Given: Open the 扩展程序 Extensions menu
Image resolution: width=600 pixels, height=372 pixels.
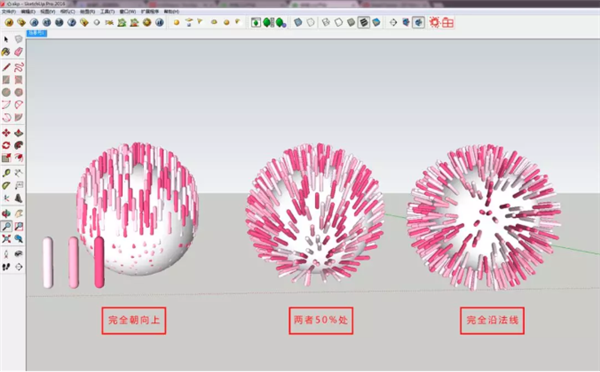Looking at the screenshot, I should click(150, 12).
